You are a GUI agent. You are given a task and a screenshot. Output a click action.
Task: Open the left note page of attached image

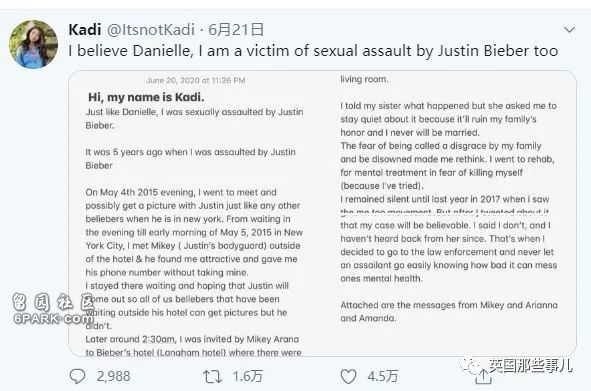point(194,215)
